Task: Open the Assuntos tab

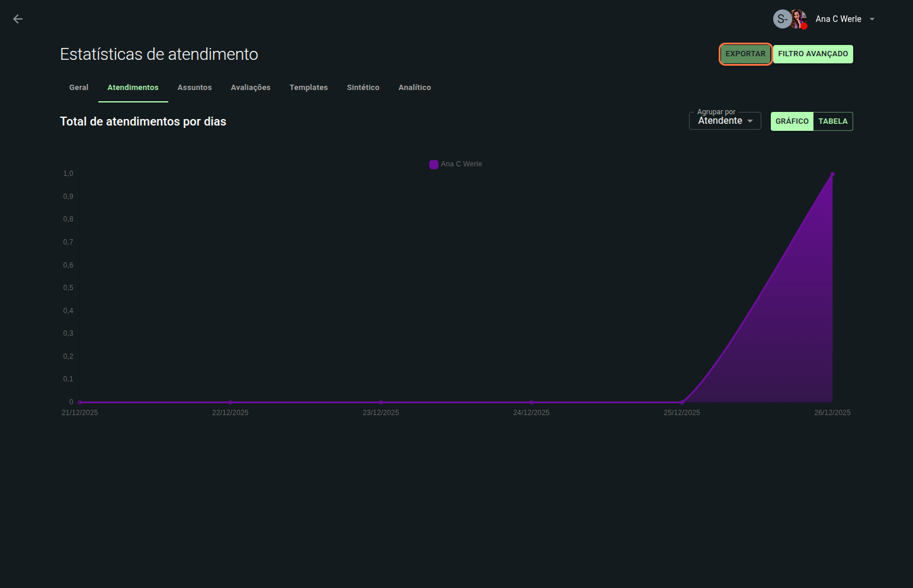Action: point(194,88)
